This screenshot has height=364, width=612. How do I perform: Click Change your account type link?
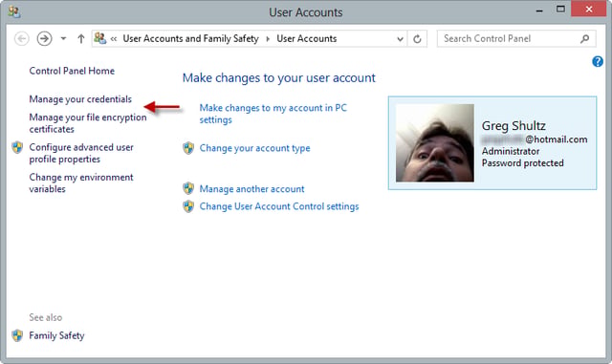point(255,148)
